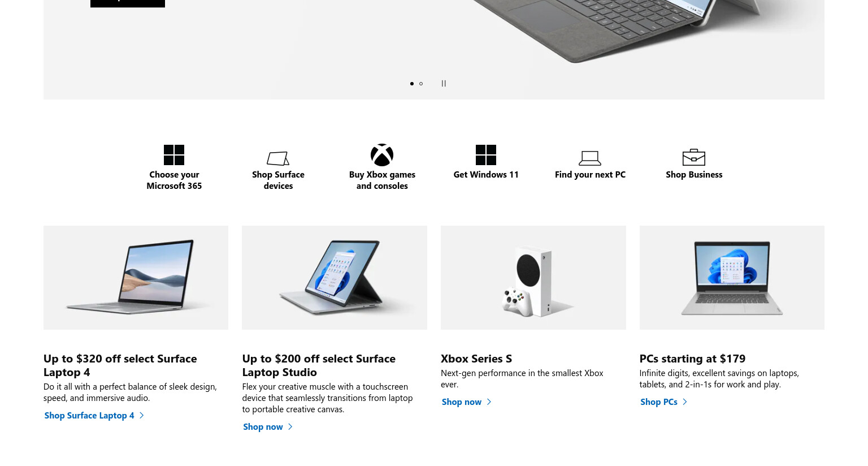Pause the hero carousel autoplay
The height and width of the screenshot is (466, 868).
coord(444,83)
